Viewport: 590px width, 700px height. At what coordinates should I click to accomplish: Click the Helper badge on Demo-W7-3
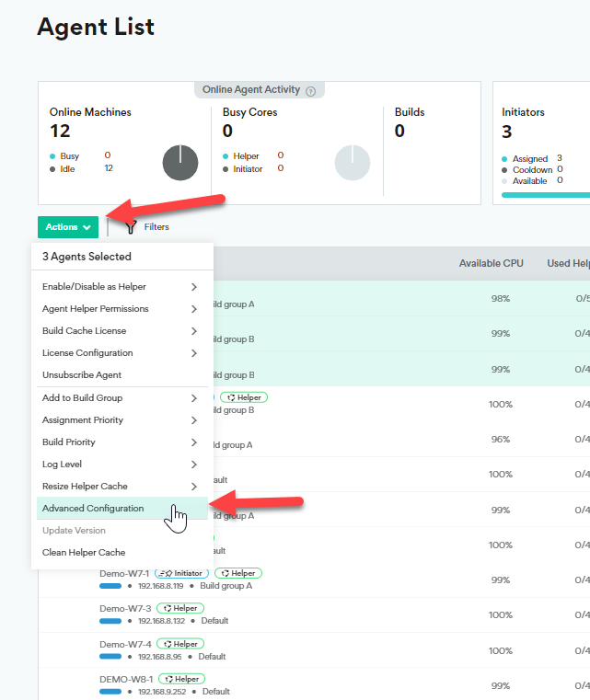click(x=180, y=608)
